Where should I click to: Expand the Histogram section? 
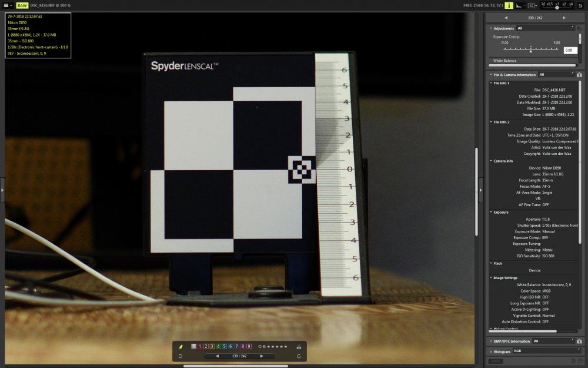pos(491,352)
